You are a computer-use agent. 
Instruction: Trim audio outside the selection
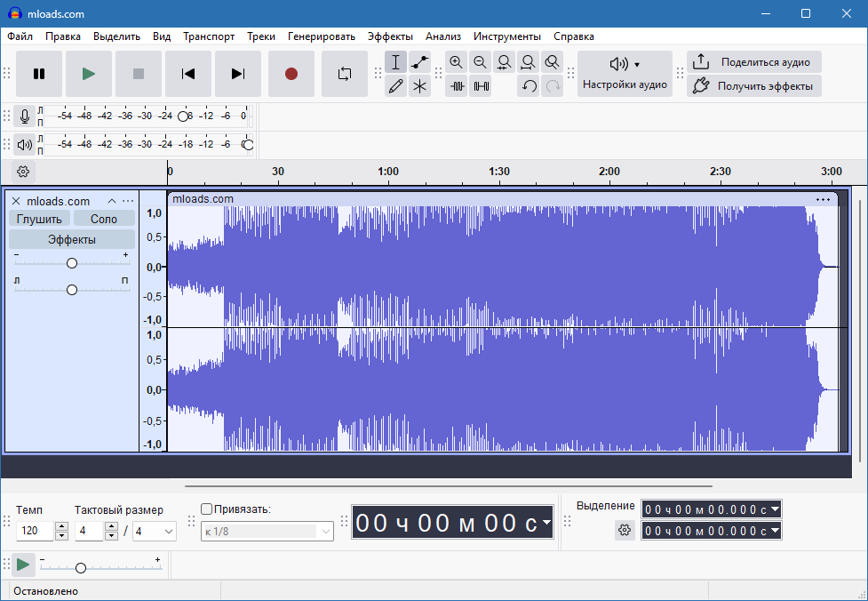point(456,86)
